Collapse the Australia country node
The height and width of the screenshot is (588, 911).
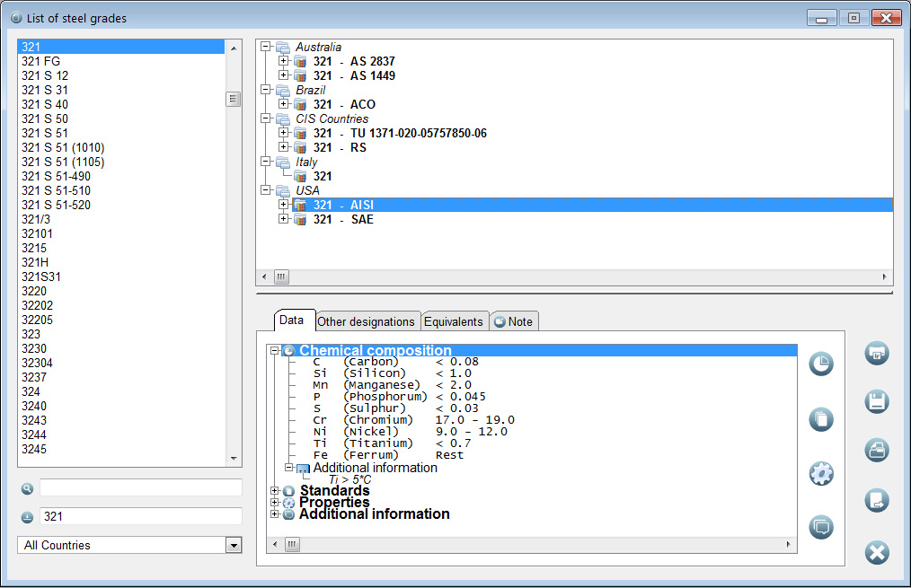click(x=266, y=47)
